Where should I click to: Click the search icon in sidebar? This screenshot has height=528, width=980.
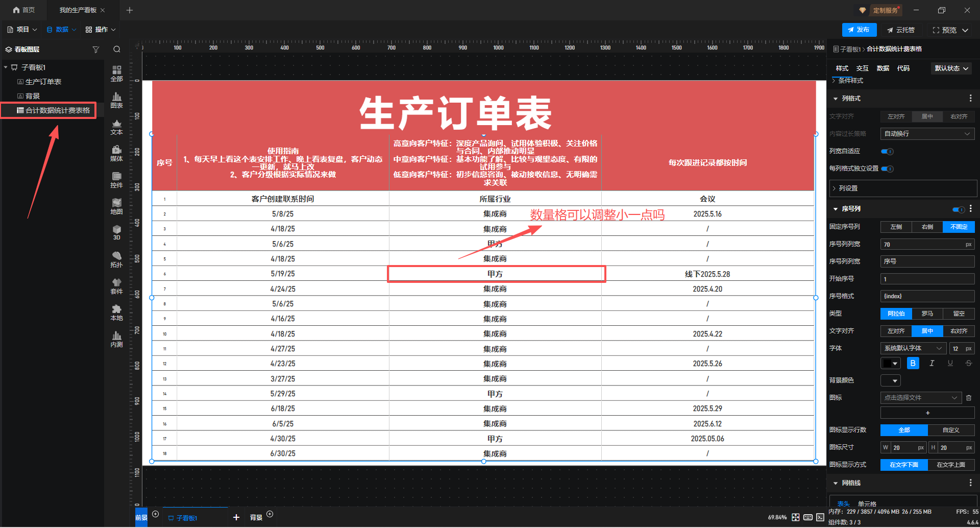click(x=117, y=50)
